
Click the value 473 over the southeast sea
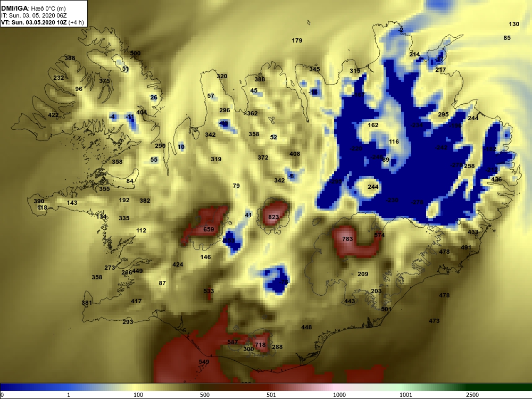(434, 321)
